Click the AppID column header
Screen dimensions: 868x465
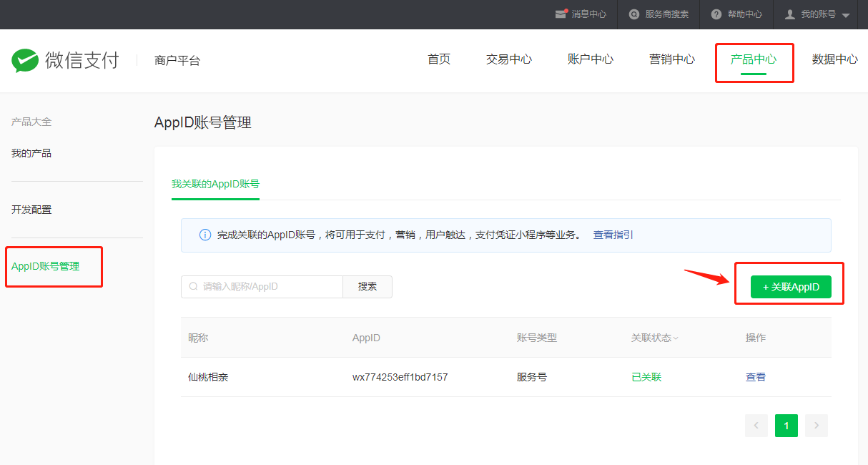(x=366, y=338)
